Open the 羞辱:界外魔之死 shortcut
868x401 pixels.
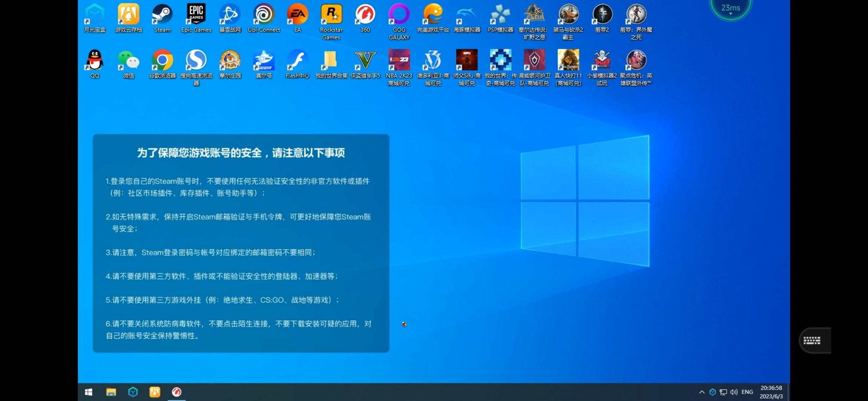coord(636,22)
